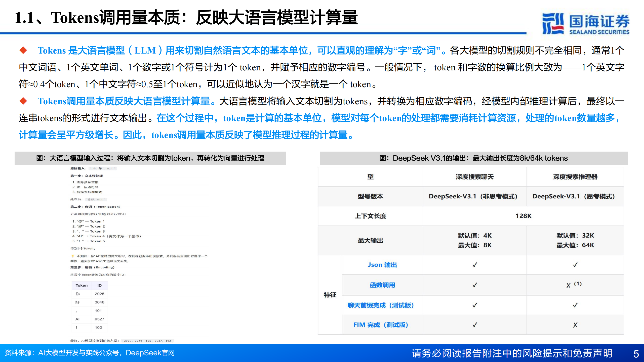Click '最大值：64K' in the table
Screen dimensions: 644x362
(575, 245)
